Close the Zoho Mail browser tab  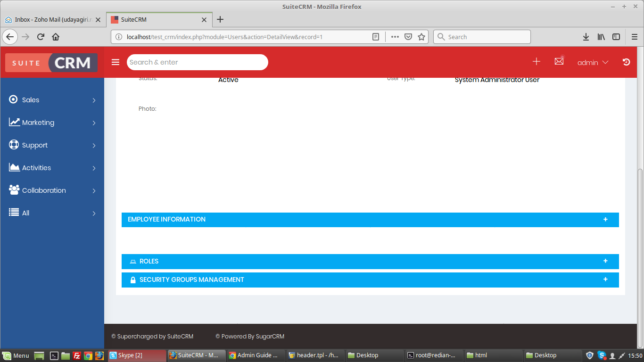click(x=98, y=20)
